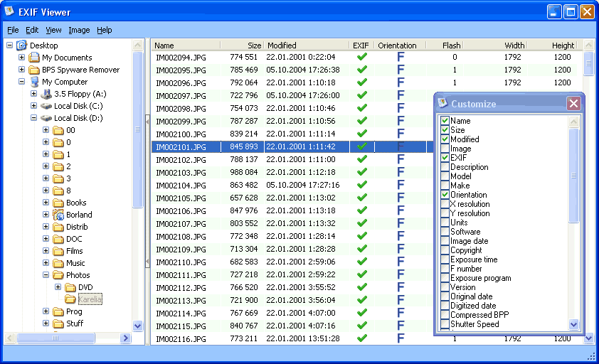599x364 pixels.
Task: Enable the Image column checkbox
Action: point(445,149)
